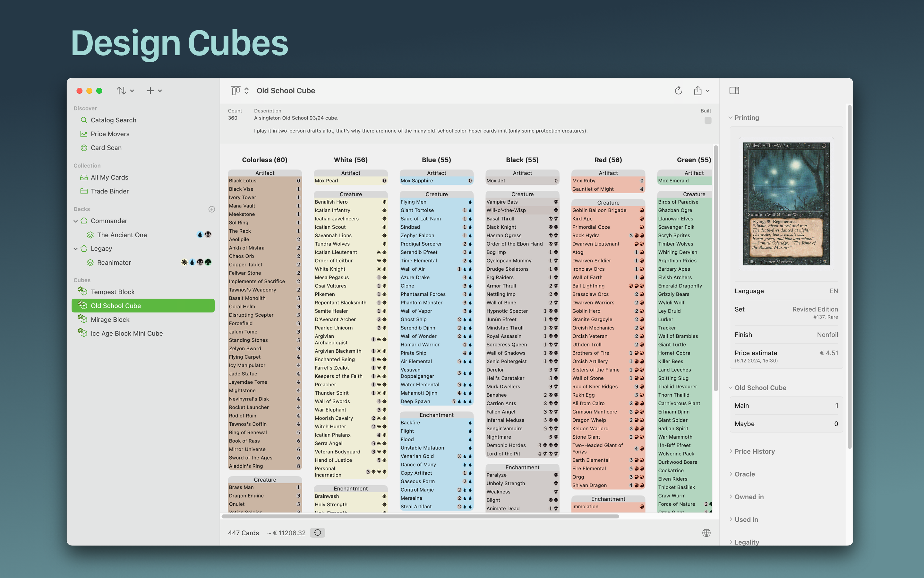The image size is (924, 578).
Task: Select Lord of the Pit in Black column
Action: click(522, 454)
